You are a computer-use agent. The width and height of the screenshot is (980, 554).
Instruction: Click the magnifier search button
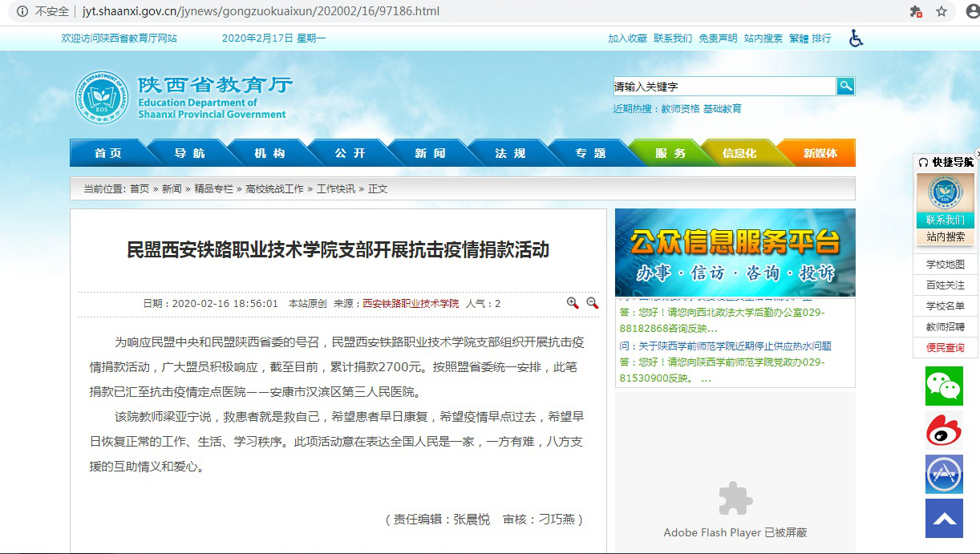[x=845, y=87]
